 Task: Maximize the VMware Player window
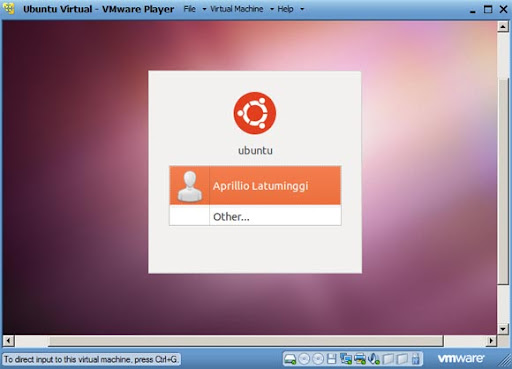point(488,9)
